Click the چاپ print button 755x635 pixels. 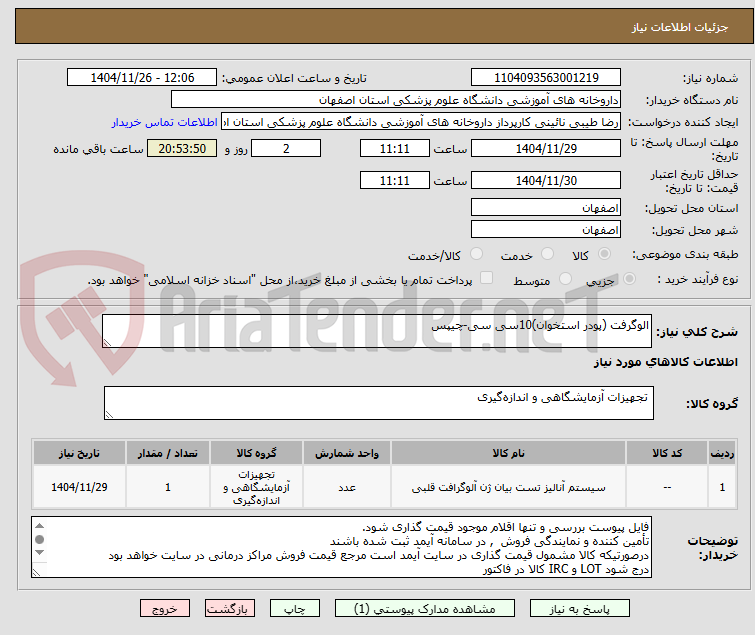(295, 609)
